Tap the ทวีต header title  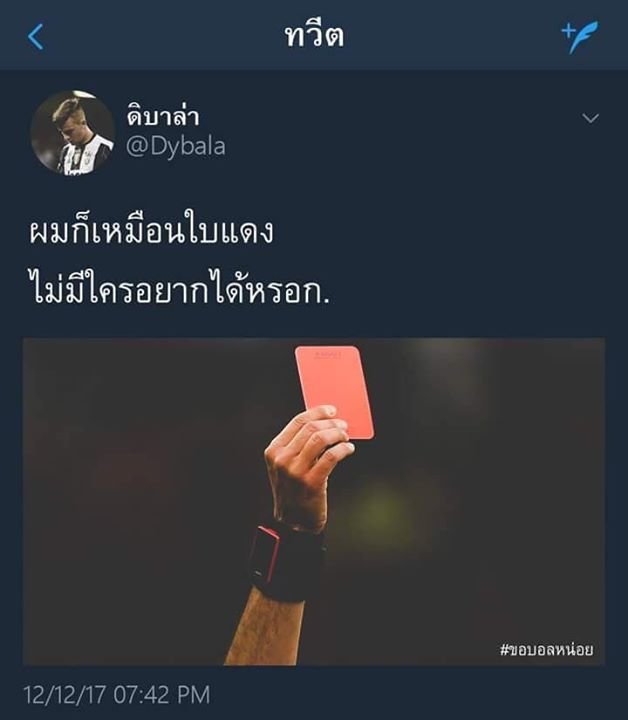click(x=314, y=36)
